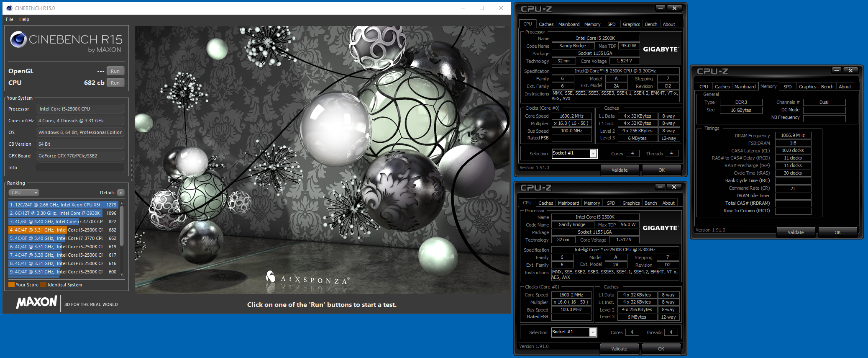Click Core Voltage value 1.524 V
Viewport: 868px width, 358px height.
(624, 61)
